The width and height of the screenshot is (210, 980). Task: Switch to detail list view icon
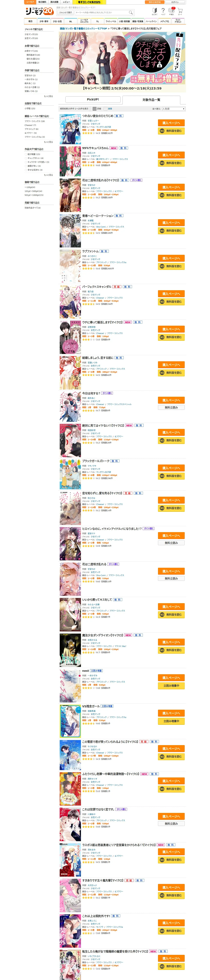pos(95,109)
